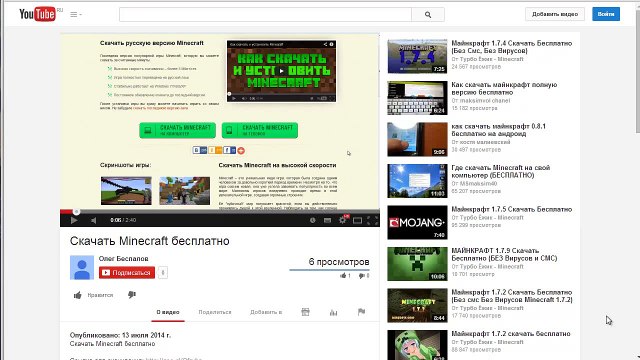The image size is (640, 360).
Task: Expand the Добавить в menu
Action: pos(266,312)
